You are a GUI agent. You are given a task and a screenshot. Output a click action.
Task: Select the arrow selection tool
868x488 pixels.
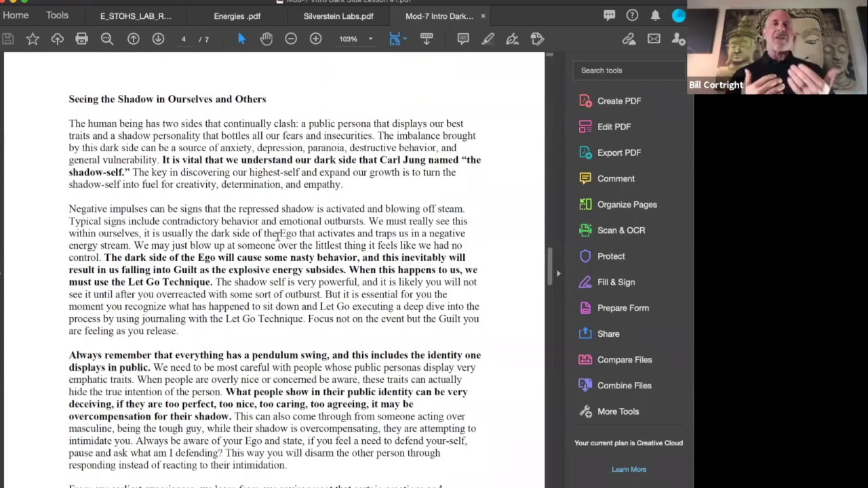[x=241, y=39]
